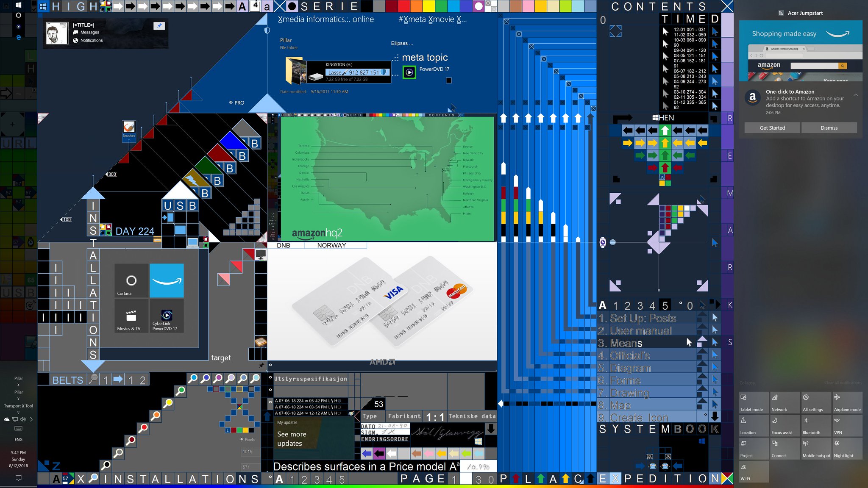The width and height of the screenshot is (868, 488).
Task: Enable the Night light quick action
Action: click(847, 448)
